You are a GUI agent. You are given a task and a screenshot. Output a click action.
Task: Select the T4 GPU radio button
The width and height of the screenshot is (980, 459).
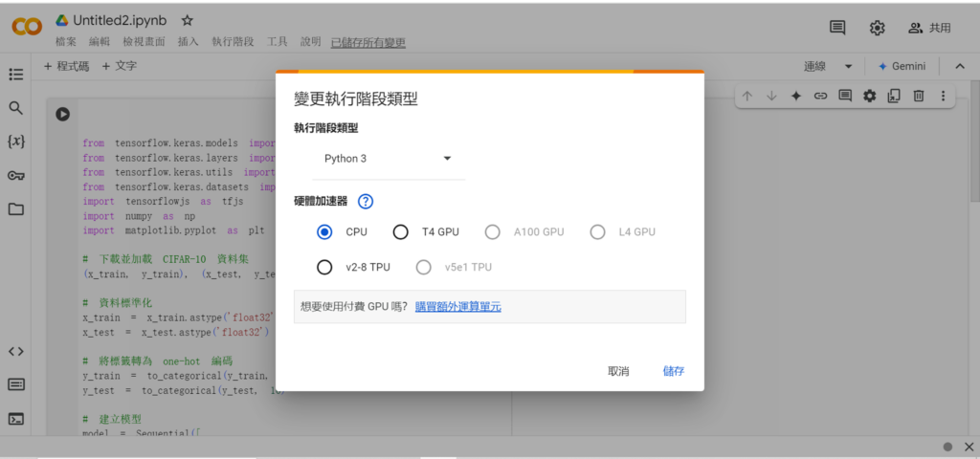pos(401,232)
